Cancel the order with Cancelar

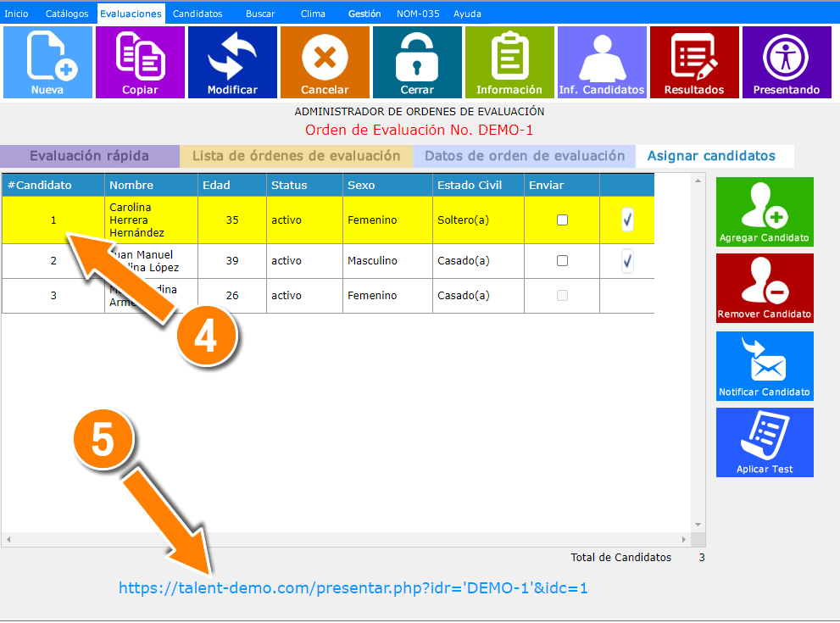pos(325,62)
